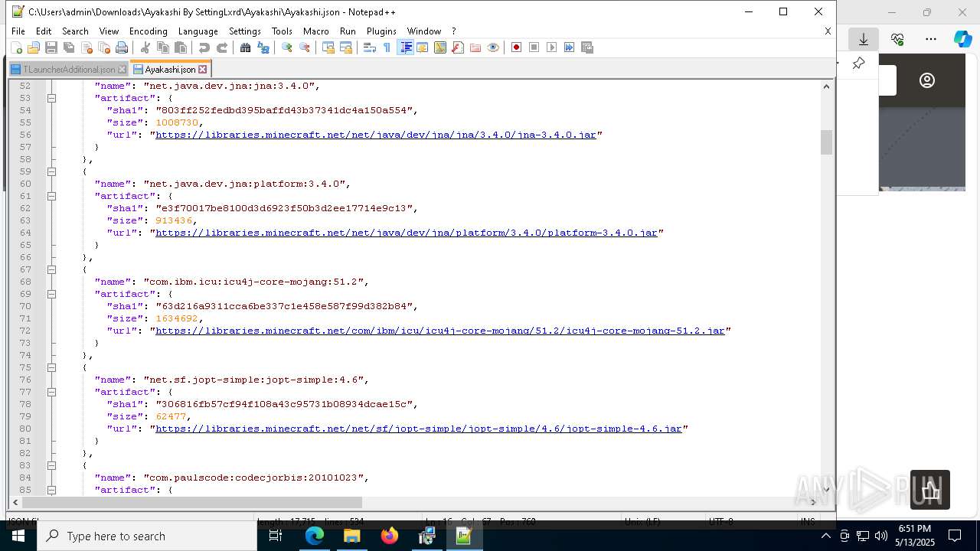Click the Close document toolbar icon

pos(87,47)
